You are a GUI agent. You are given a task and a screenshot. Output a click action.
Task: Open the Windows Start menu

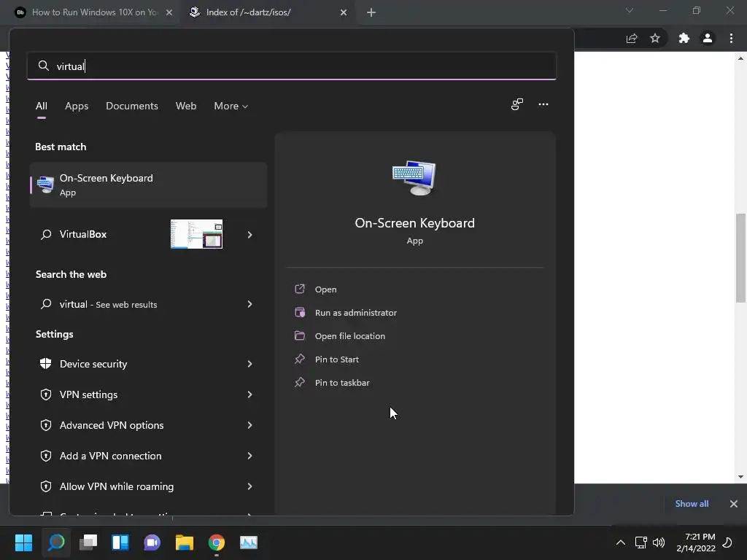click(x=23, y=542)
